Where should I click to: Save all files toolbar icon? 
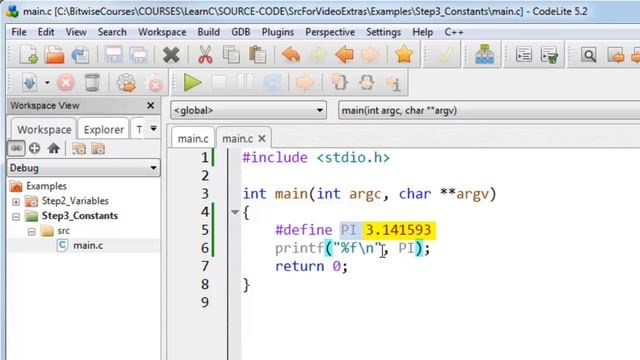138,55
